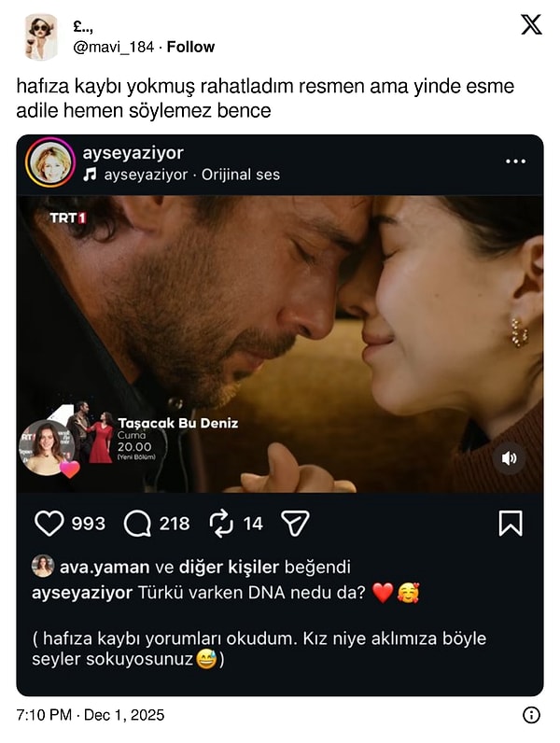The height and width of the screenshot is (743, 560).
Task: Follow the @mavi_184 account
Action: [x=190, y=47]
